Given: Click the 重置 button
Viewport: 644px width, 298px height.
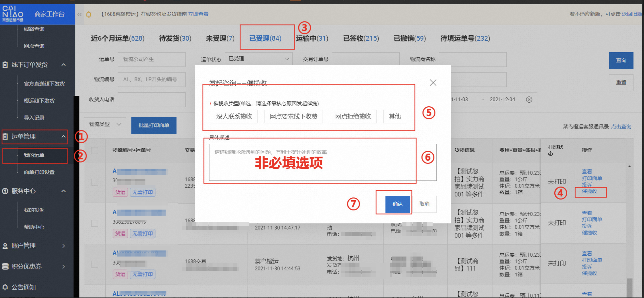Looking at the screenshot, I should point(621,83).
